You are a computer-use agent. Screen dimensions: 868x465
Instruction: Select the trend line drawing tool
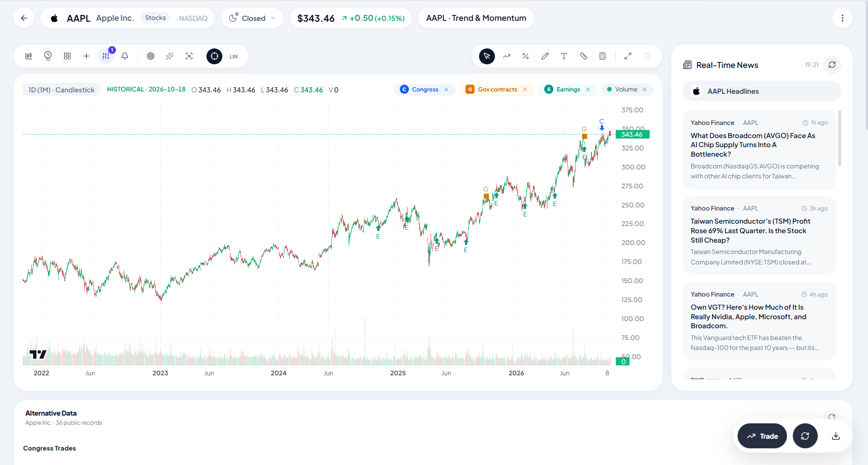507,56
